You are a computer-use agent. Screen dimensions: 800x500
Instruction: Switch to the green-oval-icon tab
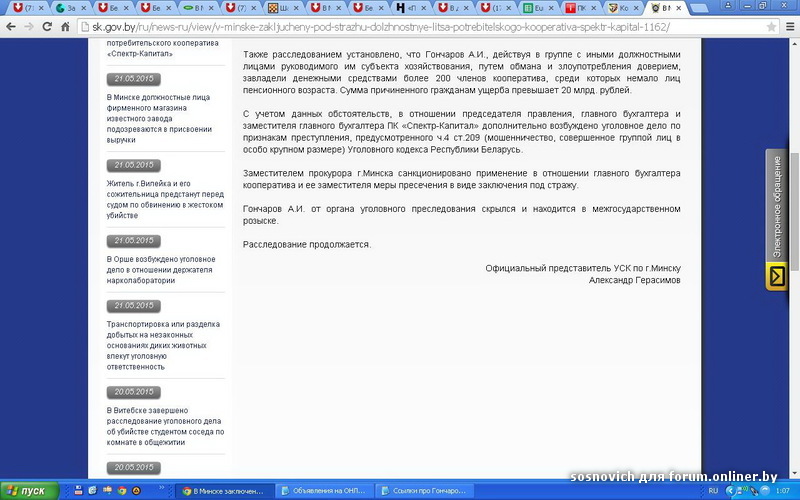[x=198, y=8]
